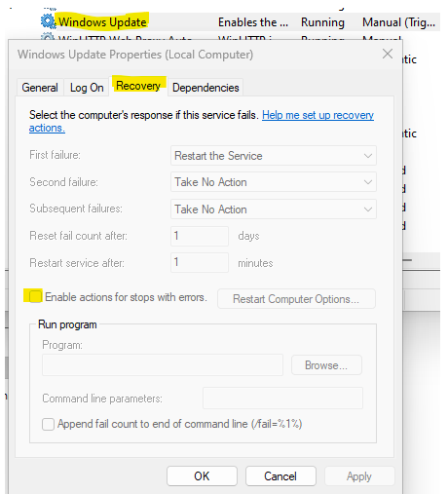Click the Reset fail count after days field
Image resolution: width=448 pixels, height=494 pixels.
coord(200,236)
